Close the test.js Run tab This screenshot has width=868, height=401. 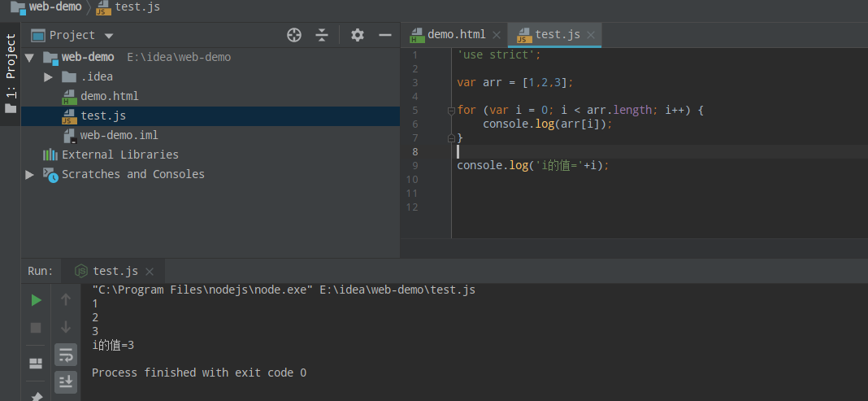click(x=149, y=272)
